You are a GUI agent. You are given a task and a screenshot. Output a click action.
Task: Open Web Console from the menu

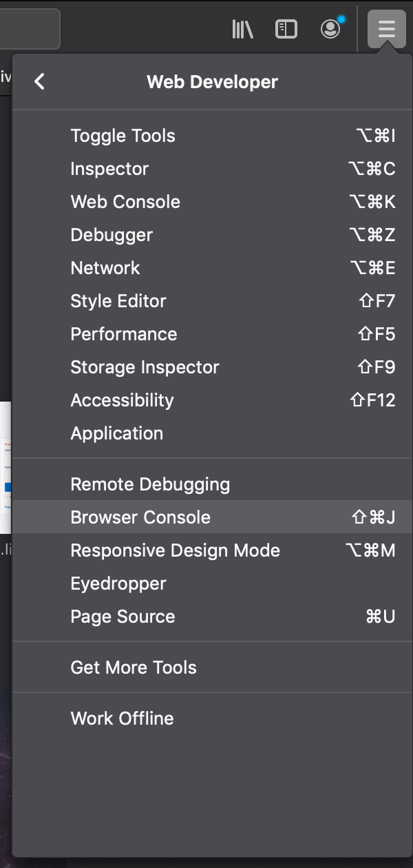click(212, 202)
